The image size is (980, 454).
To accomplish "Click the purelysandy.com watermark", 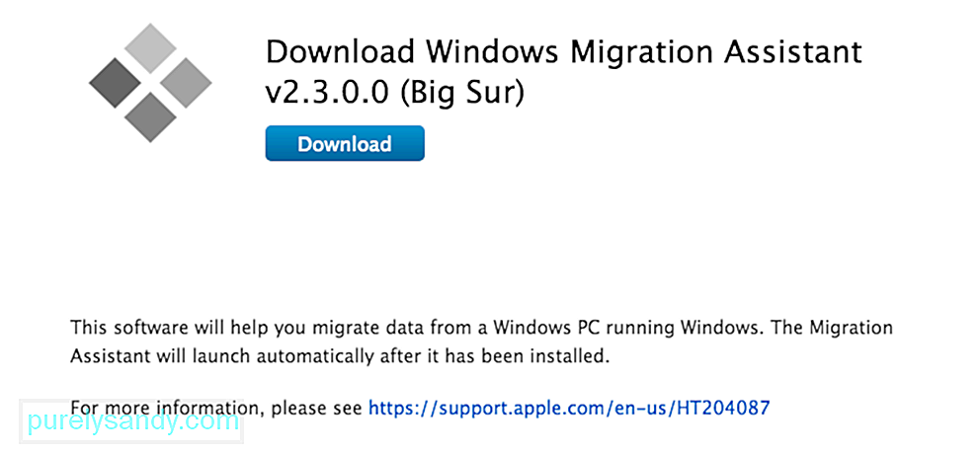I will (x=132, y=421).
